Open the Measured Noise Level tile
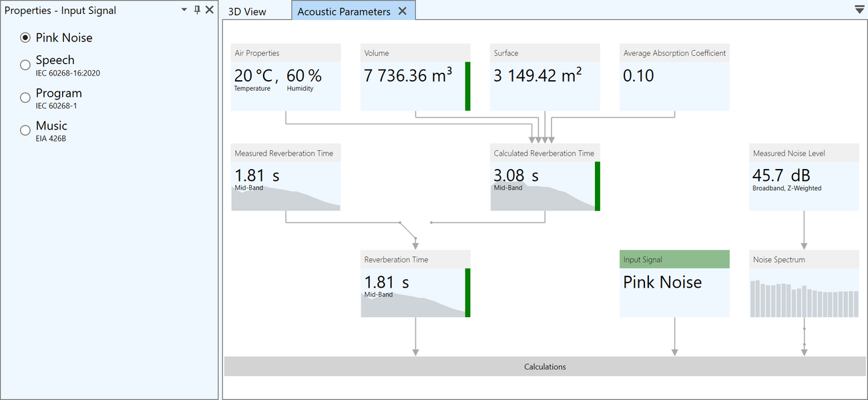This screenshot has width=868, height=400. [804, 178]
